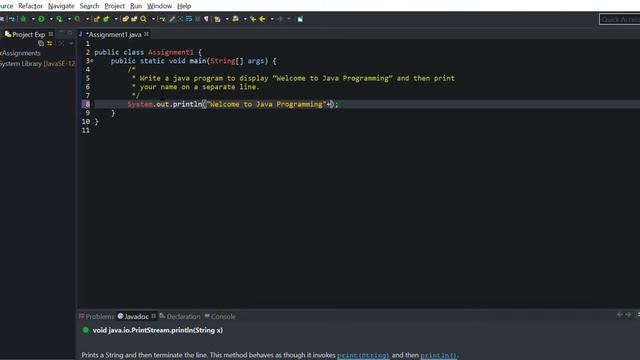Click Javadoc view Forward arrow icon
Image resolution: width=640 pixels, height=360 pixels.
(x=629, y=314)
